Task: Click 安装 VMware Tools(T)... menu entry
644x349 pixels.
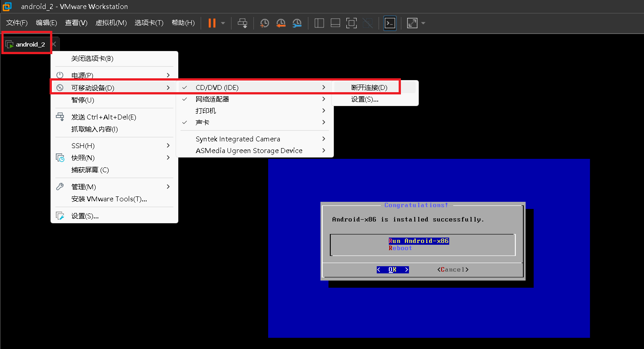Action: click(114, 199)
